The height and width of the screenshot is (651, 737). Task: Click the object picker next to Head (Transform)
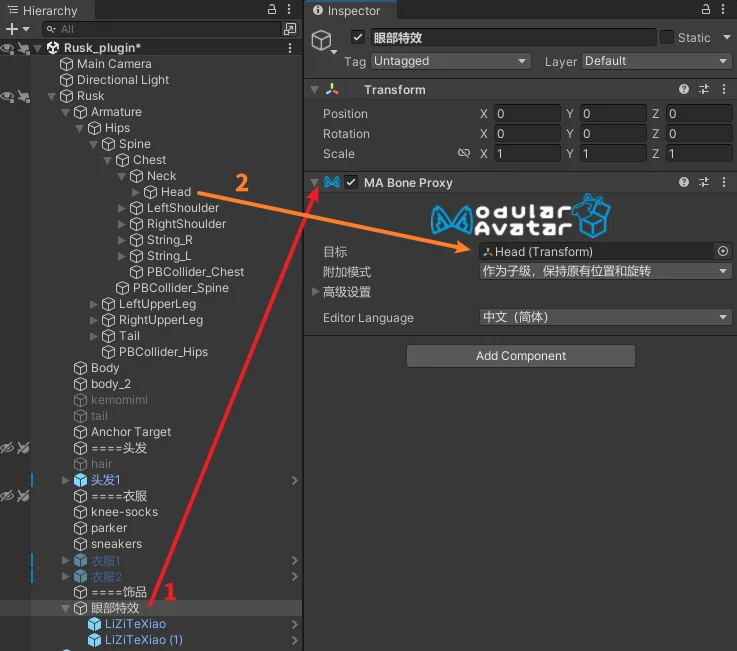point(722,252)
